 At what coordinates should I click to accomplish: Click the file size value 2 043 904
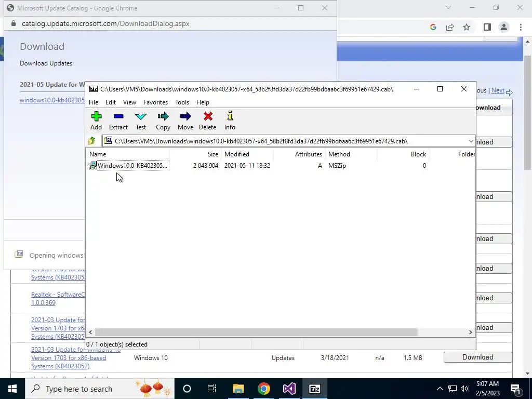tap(206, 166)
